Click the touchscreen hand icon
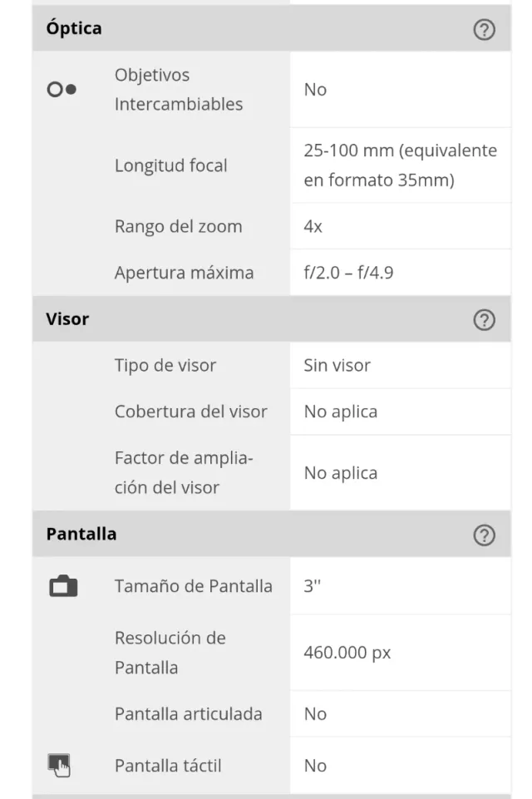Viewport: 532px width, 799px height. click(60, 765)
